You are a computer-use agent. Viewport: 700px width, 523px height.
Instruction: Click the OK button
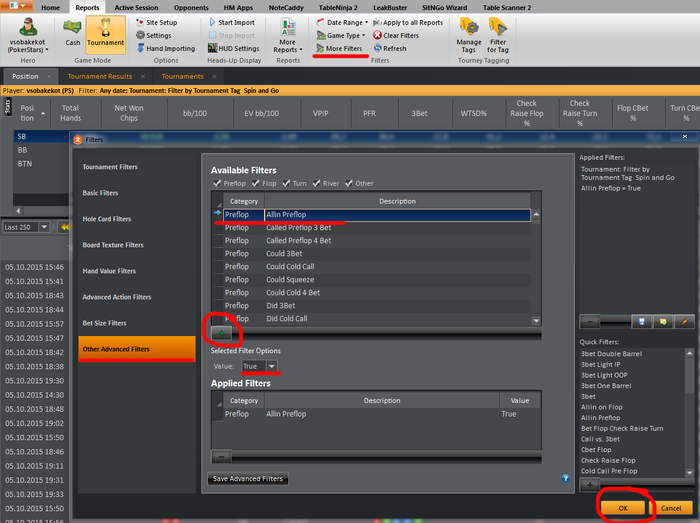tap(623, 508)
